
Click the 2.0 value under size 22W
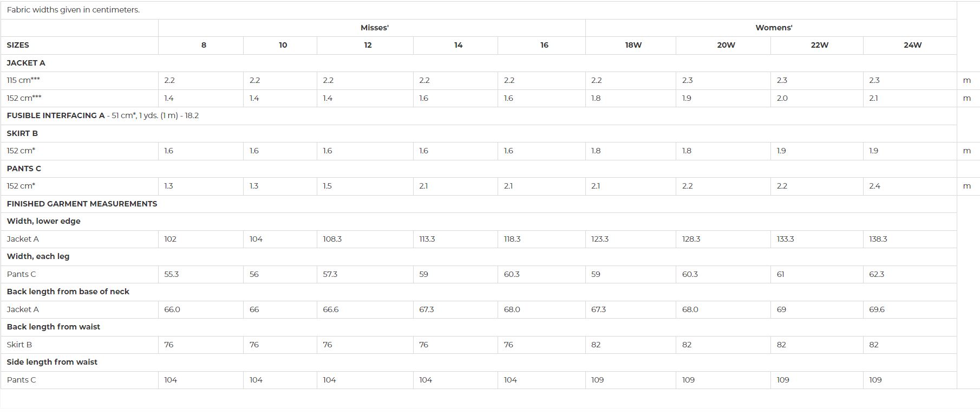click(782, 98)
